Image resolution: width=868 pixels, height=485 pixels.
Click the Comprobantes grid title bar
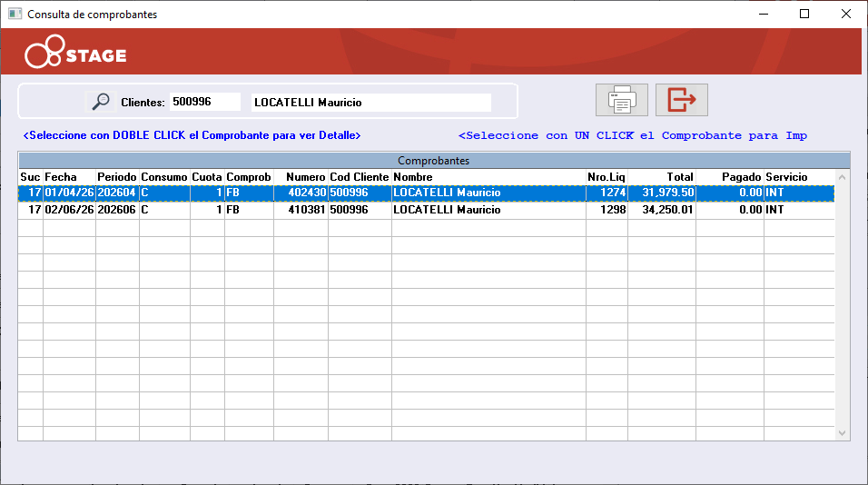(x=434, y=161)
